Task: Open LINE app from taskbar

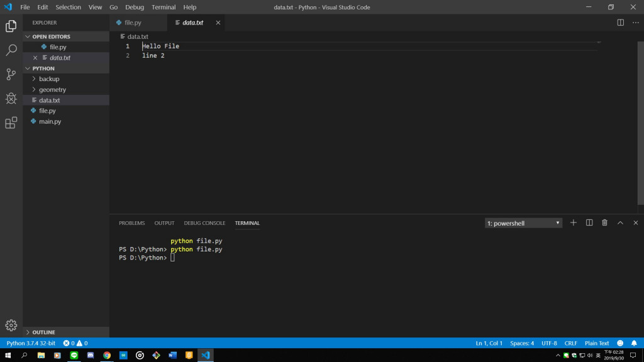Action: [74, 356]
